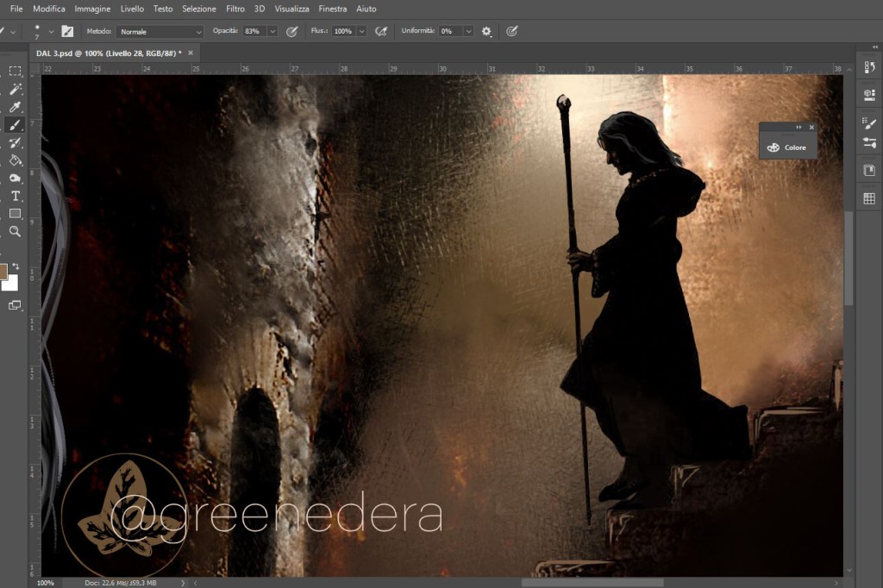Select the Zoom magnifier tool

click(15, 231)
